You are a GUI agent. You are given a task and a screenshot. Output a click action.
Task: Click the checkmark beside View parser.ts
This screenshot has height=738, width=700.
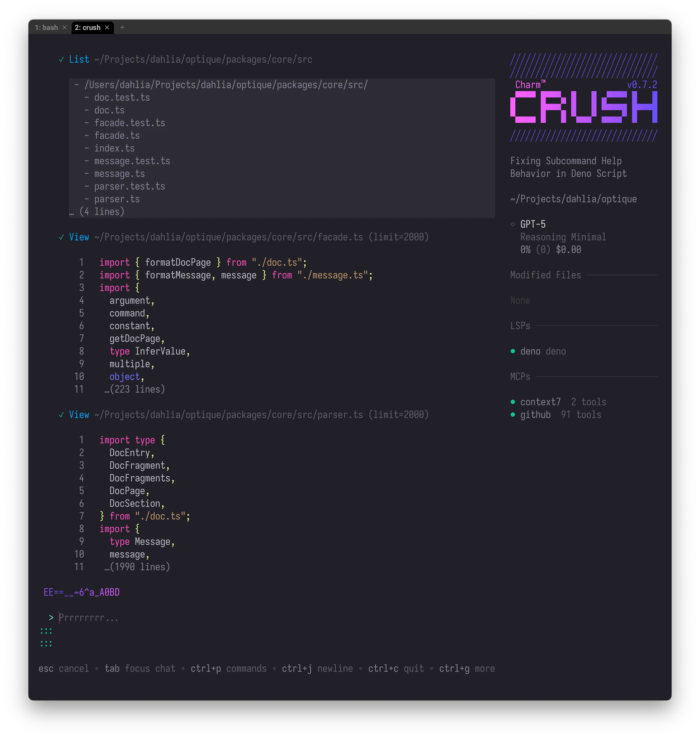[61, 415]
